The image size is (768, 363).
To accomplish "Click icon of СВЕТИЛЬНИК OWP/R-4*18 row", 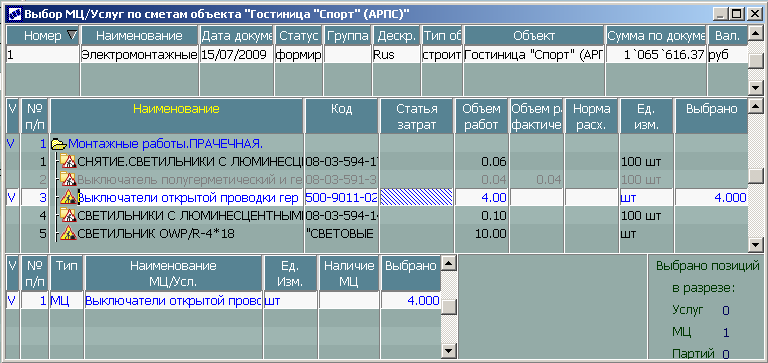I will pyautogui.click(x=69, y=233).
